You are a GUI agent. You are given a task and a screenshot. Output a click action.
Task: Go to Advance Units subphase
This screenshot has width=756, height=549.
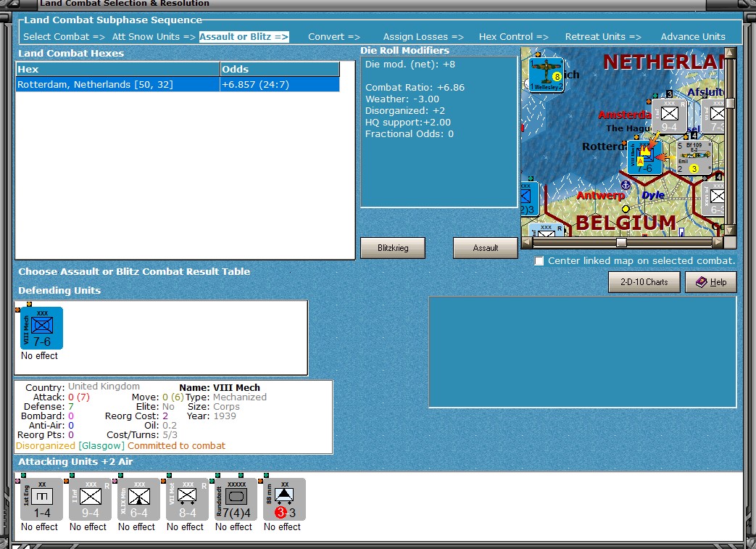point(693,37)
